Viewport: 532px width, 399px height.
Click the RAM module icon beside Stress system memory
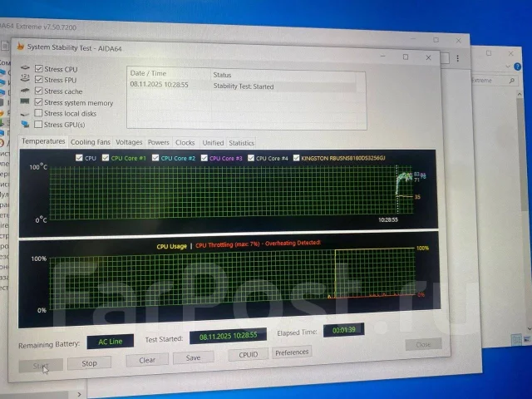[25, 101]
